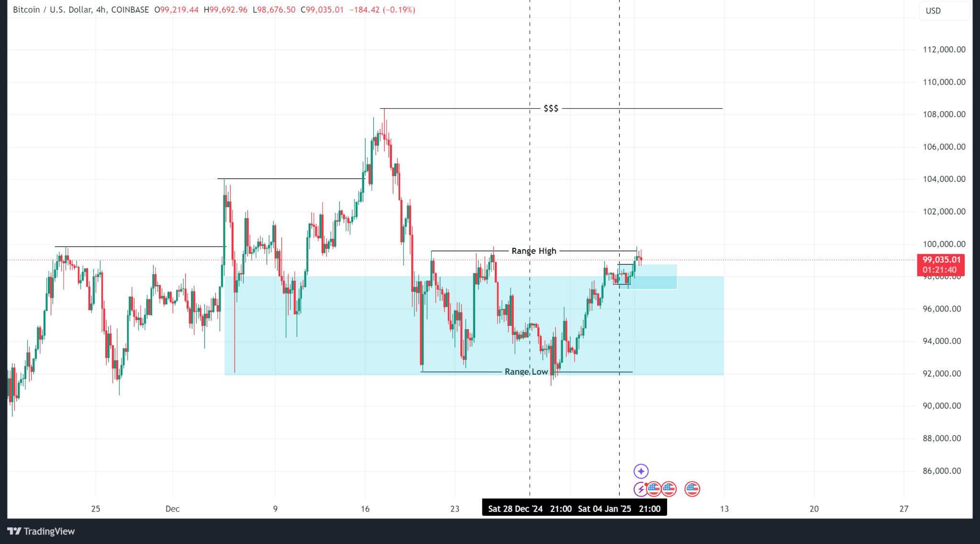Viewport: 980px width, 544px height.
Task: Click the 102,000.00 price axis label
Action: pyautogui.click(x=944, y=211)
